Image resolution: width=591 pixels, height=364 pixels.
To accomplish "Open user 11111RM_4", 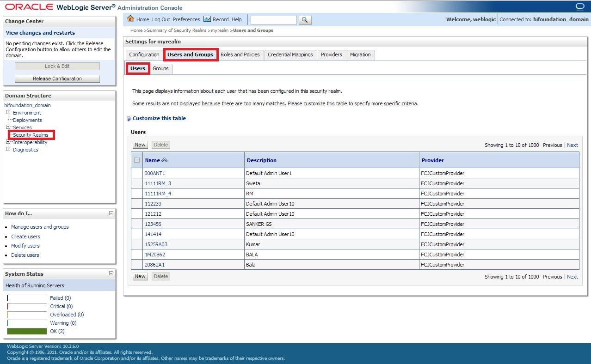I will 158,194.
